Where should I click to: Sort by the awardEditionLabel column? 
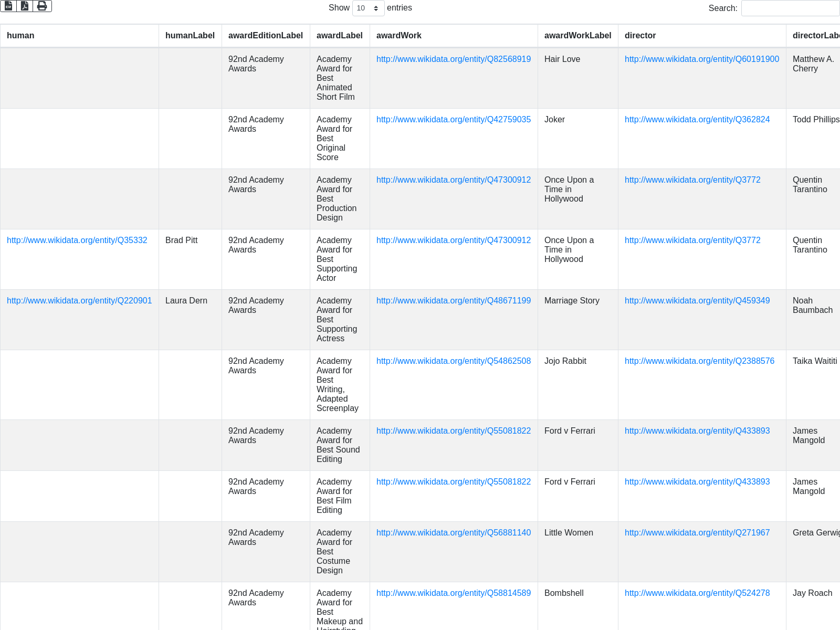[266, 36]
